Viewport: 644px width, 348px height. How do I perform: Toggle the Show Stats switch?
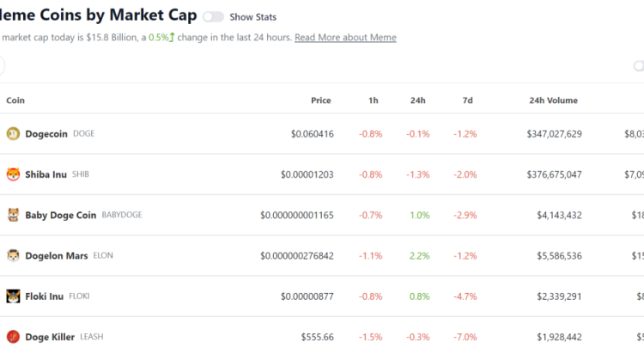(214, 17)
